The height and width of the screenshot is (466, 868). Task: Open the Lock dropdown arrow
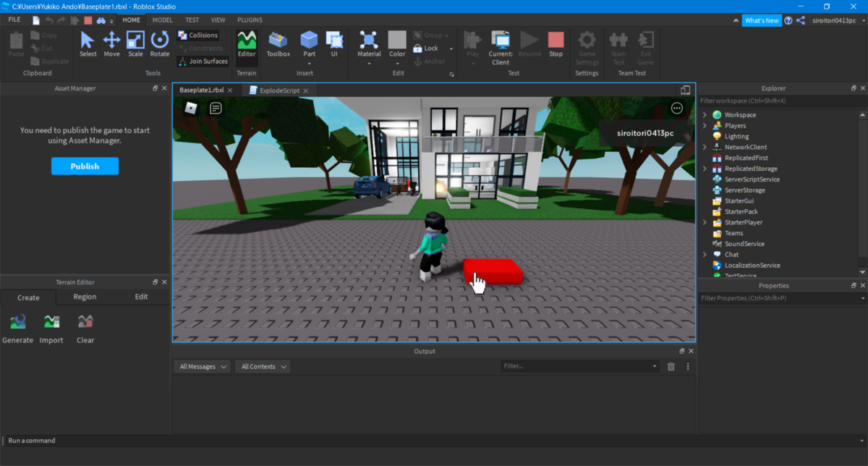[x=451, y=48]
